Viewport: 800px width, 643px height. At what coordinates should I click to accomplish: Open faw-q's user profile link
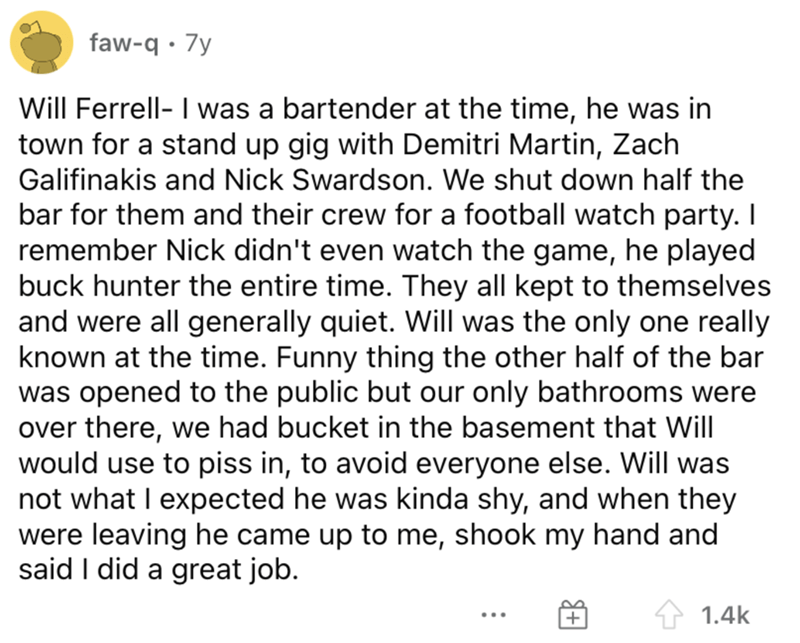click(x=124, y=43)
